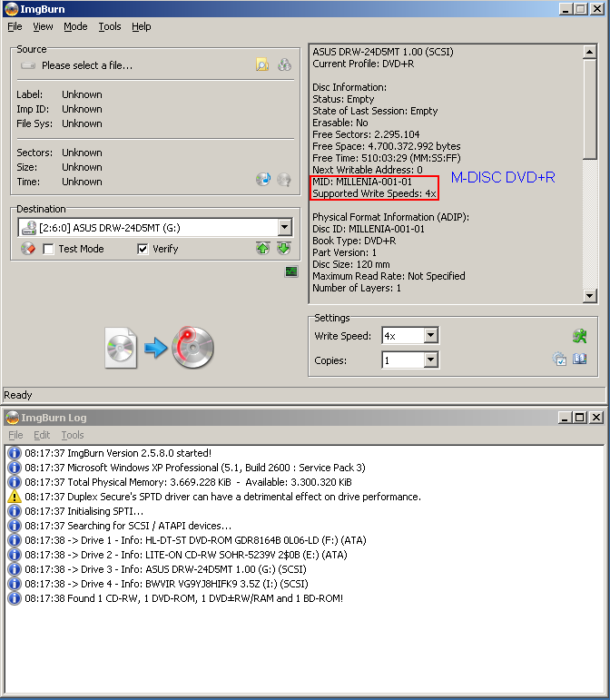Click the green Load tray down-arrow icon

pyautogui.click(x=284, y=248)
